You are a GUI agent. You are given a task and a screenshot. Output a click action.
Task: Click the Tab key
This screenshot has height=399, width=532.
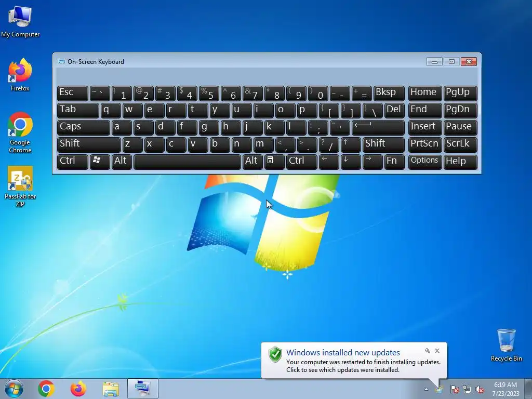click(78, 111)
